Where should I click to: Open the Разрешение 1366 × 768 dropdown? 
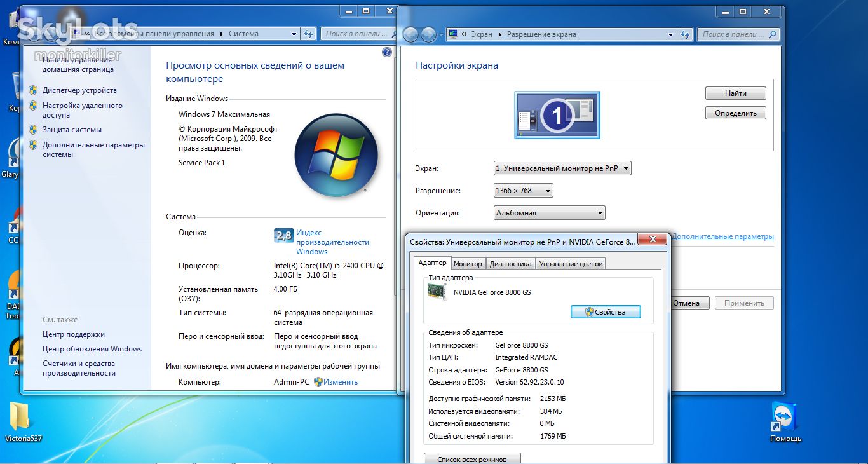point(523,191)
